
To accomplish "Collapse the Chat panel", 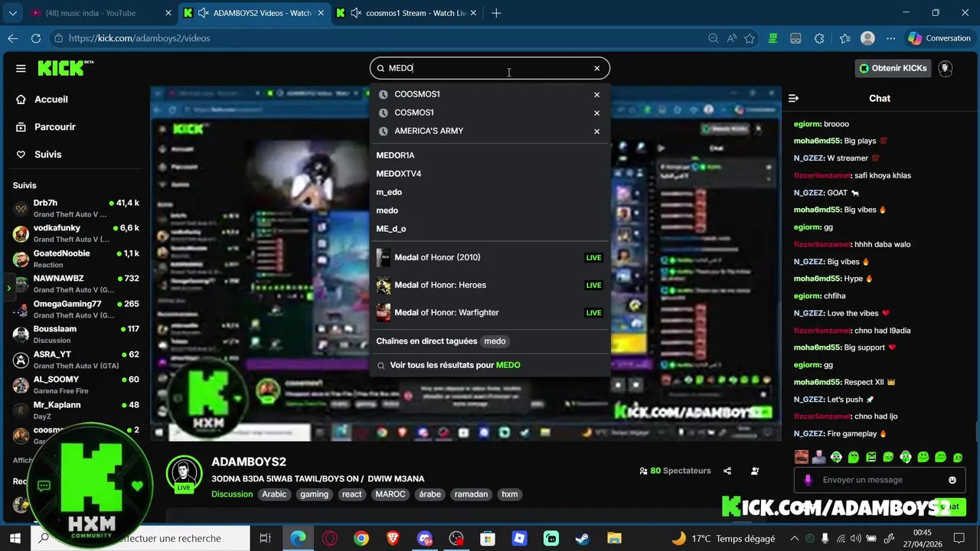I will pyautogui.click(x=794, y=98).
